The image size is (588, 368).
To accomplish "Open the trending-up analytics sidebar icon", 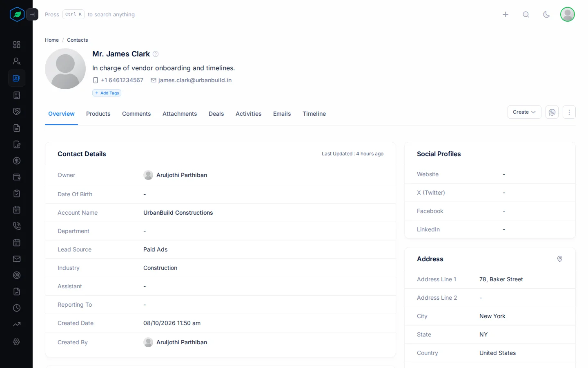I will 17,324.
